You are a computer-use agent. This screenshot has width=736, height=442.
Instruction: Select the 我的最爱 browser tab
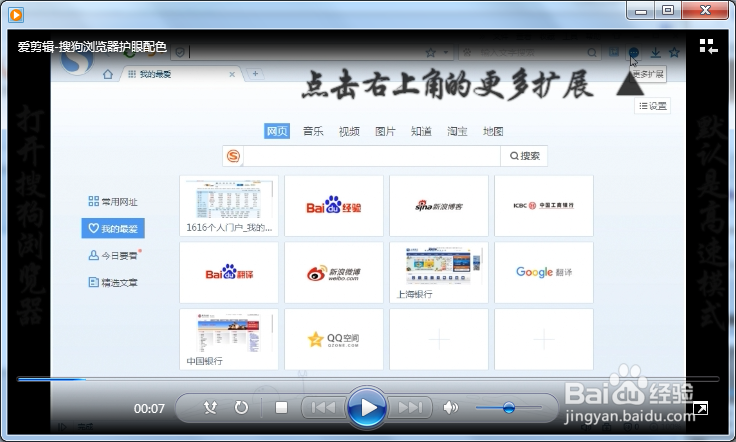[x=182, y=74]
